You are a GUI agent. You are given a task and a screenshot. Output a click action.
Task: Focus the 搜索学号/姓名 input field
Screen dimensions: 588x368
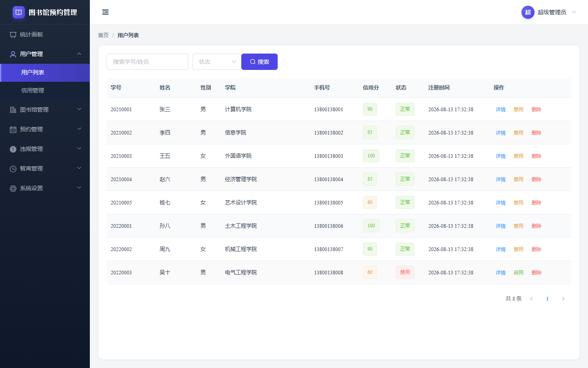147,62
